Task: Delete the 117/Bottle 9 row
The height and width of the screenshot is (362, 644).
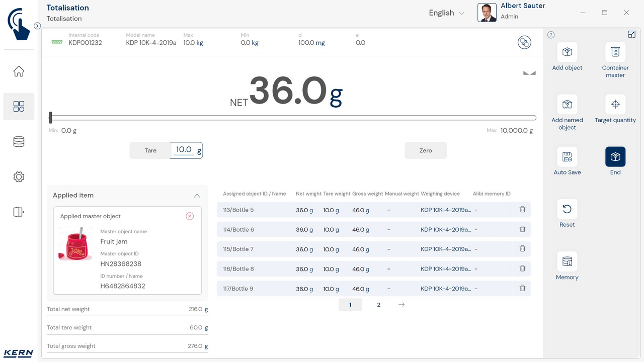Action: pyautogui.click(x=522, y=289)
